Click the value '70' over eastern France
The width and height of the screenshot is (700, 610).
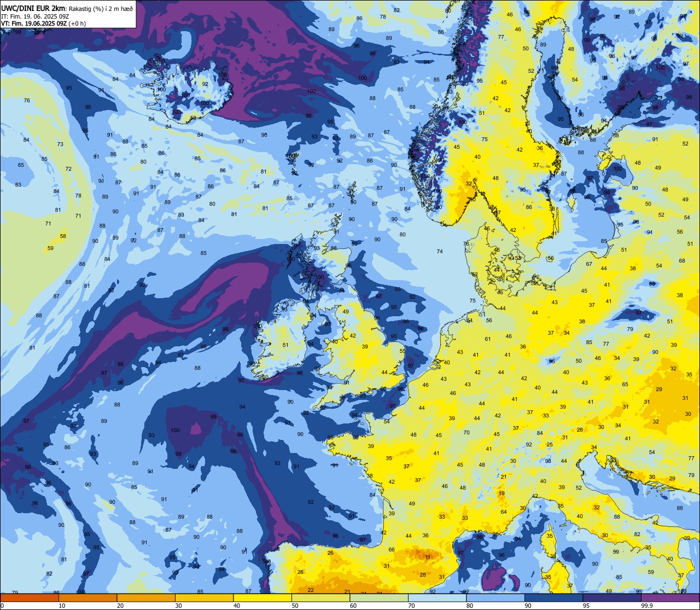click(466, 432)
